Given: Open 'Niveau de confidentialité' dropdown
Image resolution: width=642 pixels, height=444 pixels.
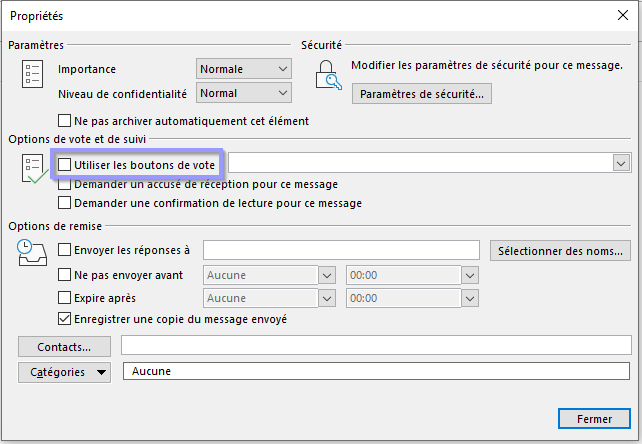Looking at the screenshot, I should coord(244,93).
